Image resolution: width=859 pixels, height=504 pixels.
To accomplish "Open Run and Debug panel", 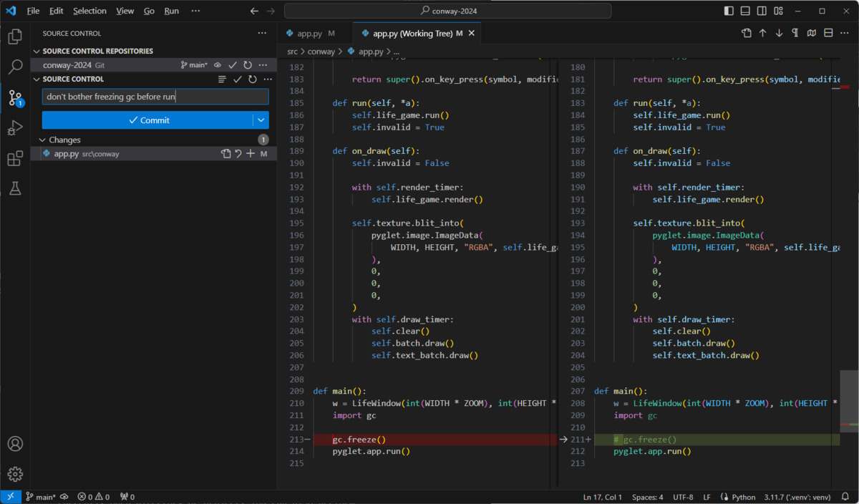I will click(14, 129).
